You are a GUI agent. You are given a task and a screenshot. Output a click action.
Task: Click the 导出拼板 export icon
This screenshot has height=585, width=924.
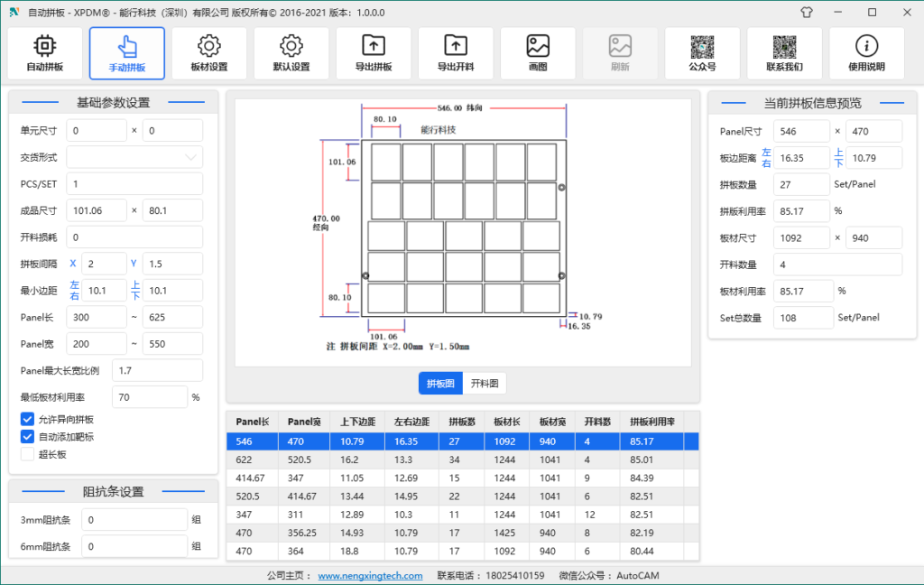[373, 52]
